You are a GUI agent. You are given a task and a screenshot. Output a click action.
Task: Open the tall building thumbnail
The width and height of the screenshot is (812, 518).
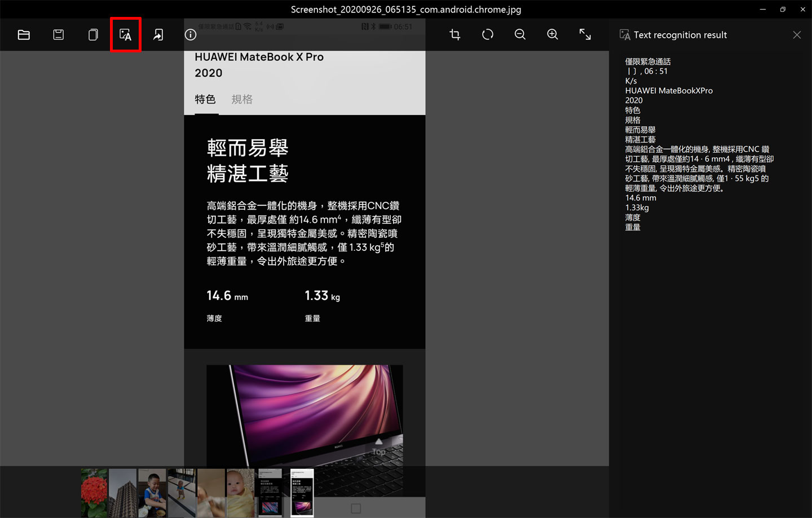(x=123, y=493)
